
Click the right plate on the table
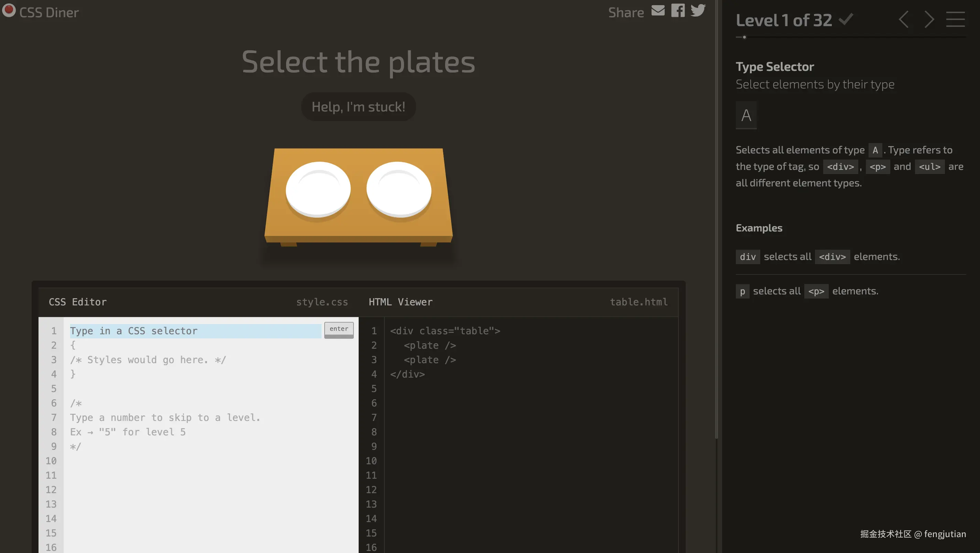[x=399, y=189]
